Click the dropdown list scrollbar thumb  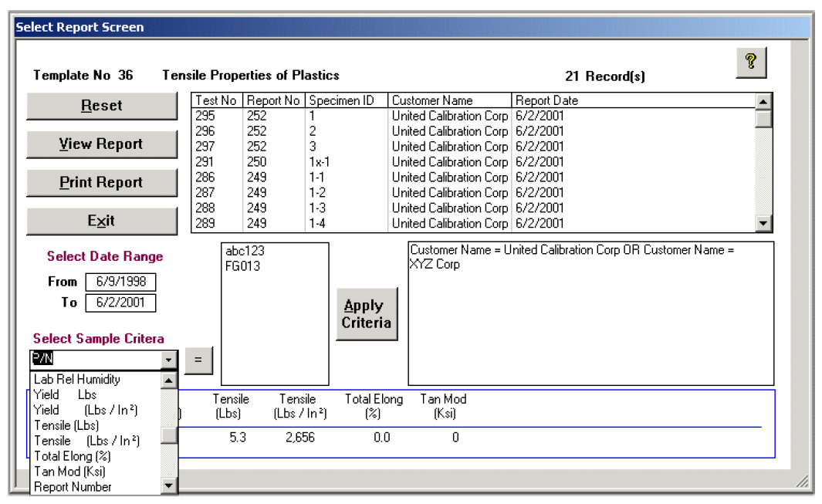click(x=169, y=435)
